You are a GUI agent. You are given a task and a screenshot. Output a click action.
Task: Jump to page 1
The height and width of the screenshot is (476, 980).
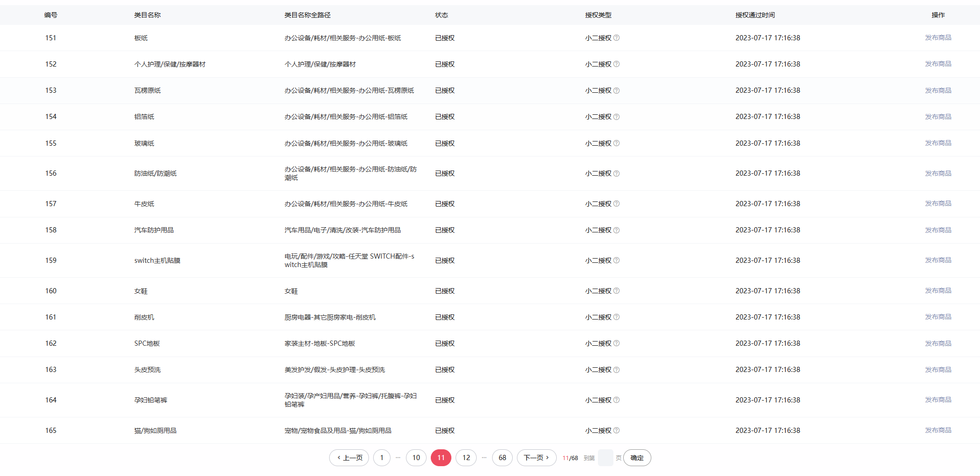(382, 458)
